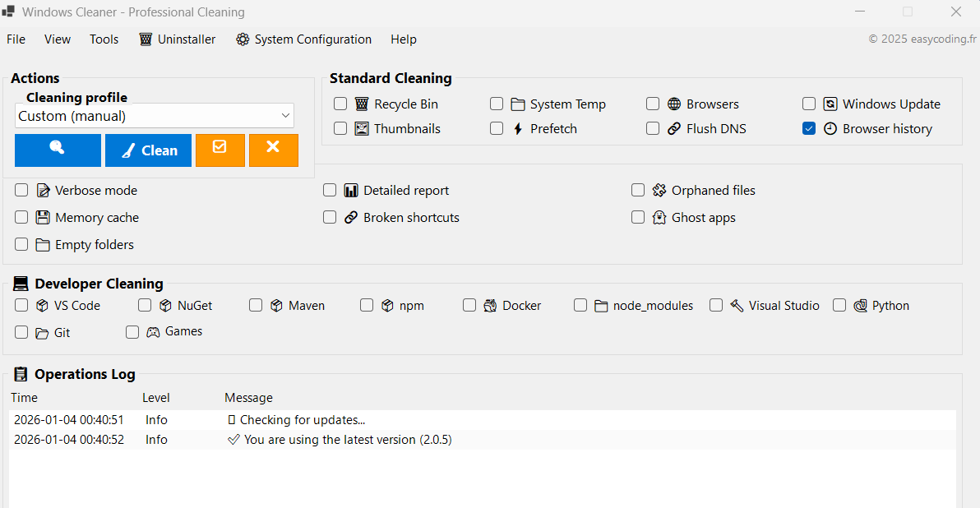Open the Help menu

(404, 39)
